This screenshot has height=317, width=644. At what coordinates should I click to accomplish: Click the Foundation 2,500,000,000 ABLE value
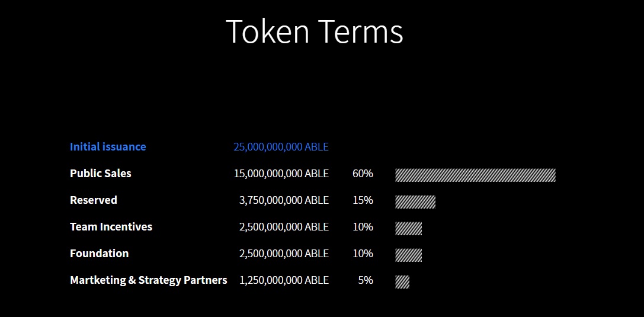click(284, 254)
